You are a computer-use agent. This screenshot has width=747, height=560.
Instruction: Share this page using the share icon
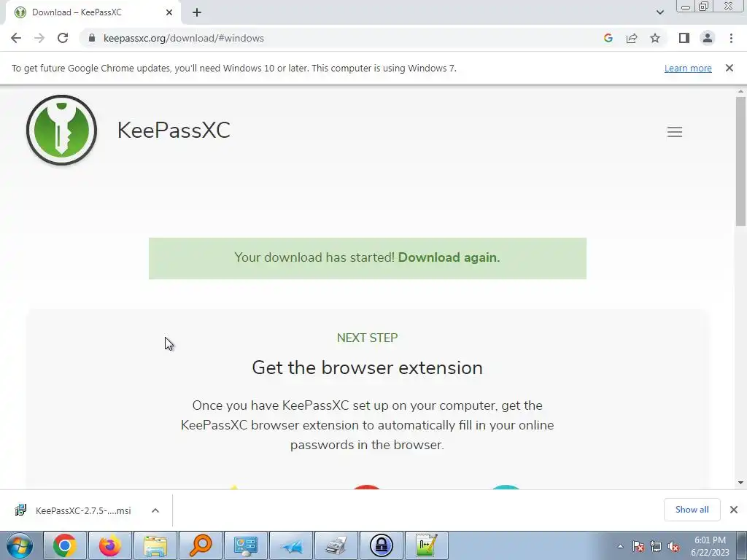coord(632,38)
